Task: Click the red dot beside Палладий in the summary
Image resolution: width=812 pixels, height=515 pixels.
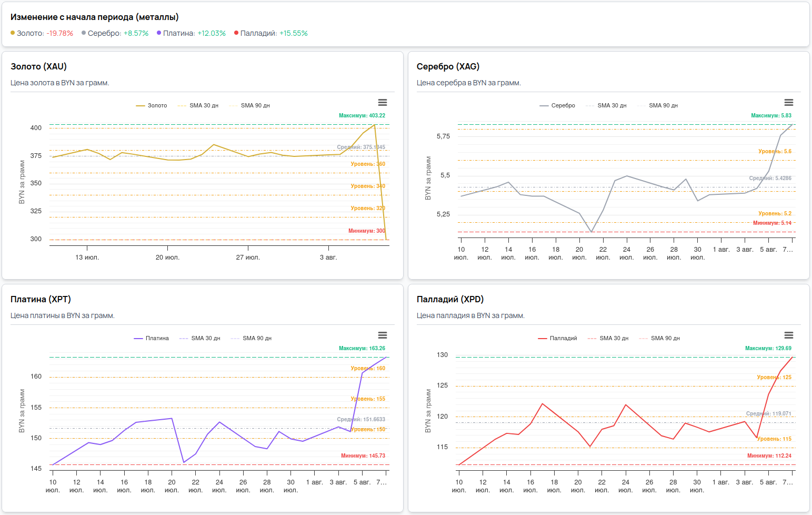Action: point(236,33)
